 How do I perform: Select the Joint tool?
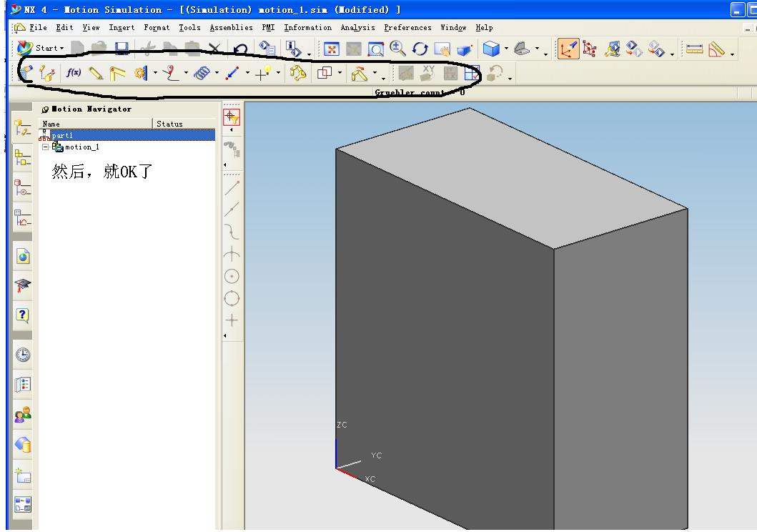pyautogui.click(x=117, y=73)
